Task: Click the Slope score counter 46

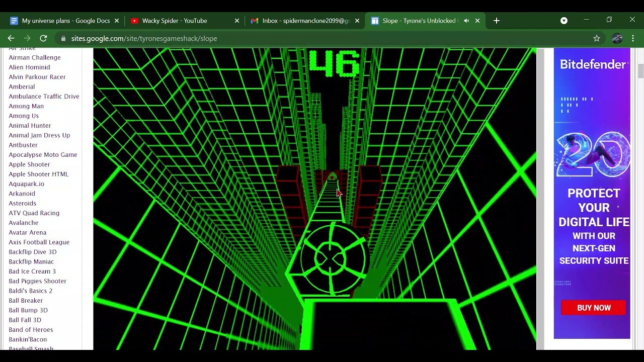Action: pyautogui.click(x=335, y=64)
